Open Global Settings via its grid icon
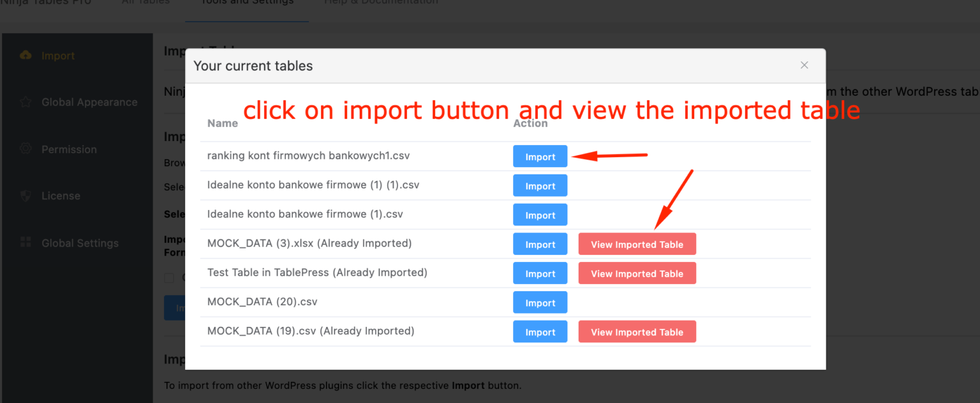Viewport: 980px width, 403px height. [x=25, y=243]
